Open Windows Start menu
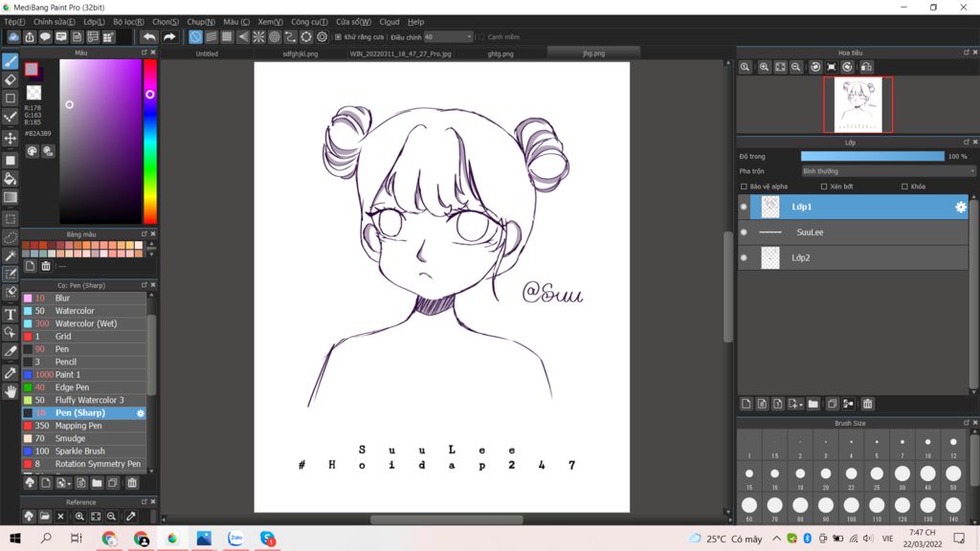Image resolution: width=980 pixels, height=551 pixels. coord(15,538)
